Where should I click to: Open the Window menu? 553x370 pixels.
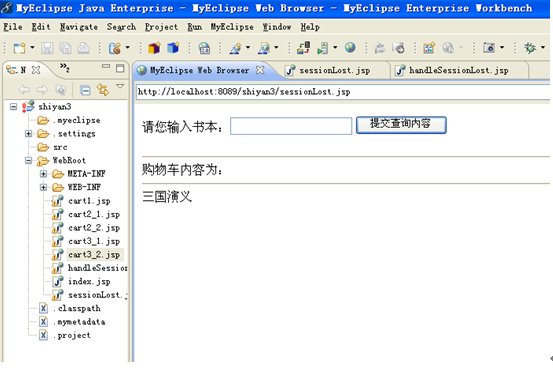pos(277,27)
